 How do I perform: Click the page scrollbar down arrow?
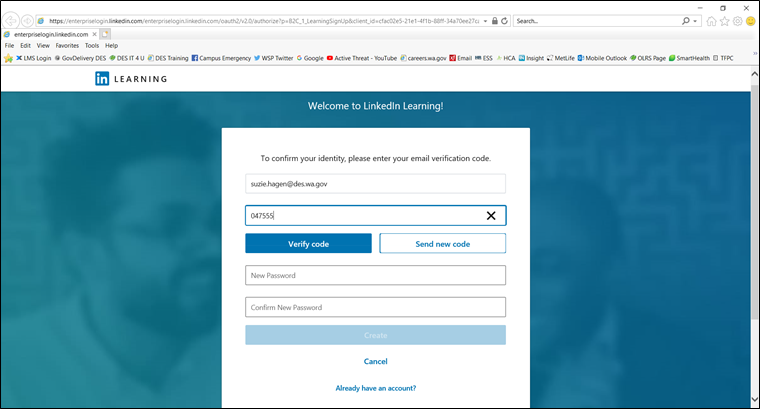tap(755, 400)
